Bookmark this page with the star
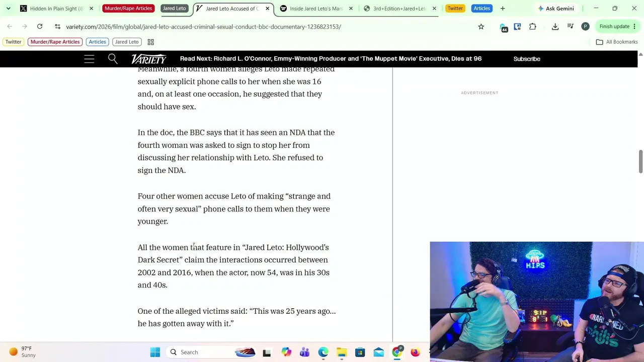This screenshot has width=644, height=362. tap(481, 27)
